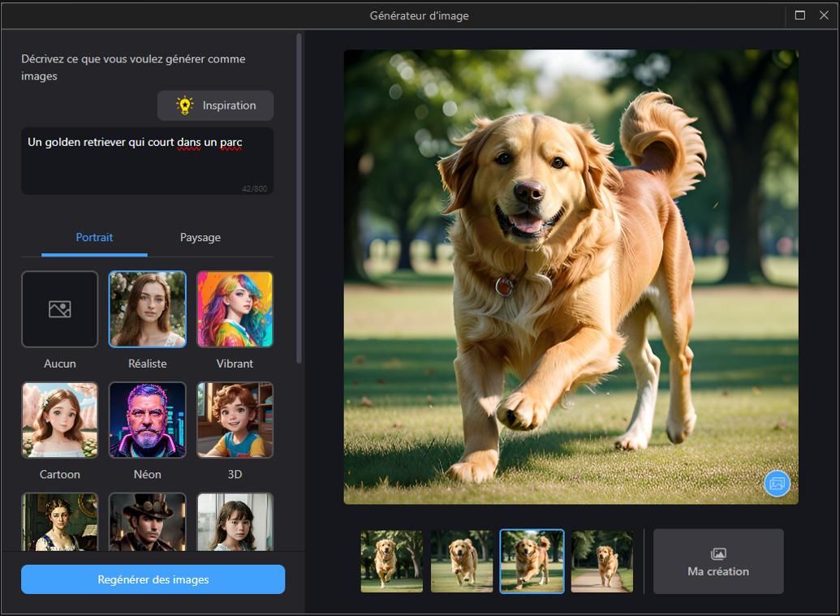Select the Réaliste style preset

[147, 309]
